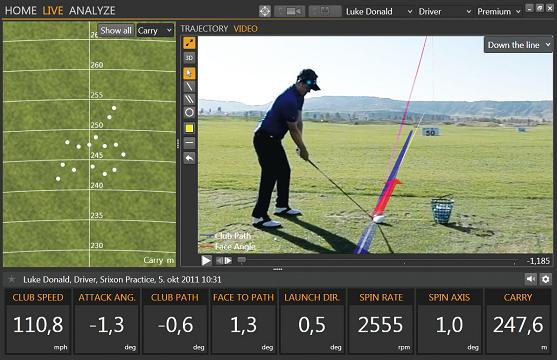Open the Premium ball type dropdown
This screenshot has width=557, height=360.
498,12
